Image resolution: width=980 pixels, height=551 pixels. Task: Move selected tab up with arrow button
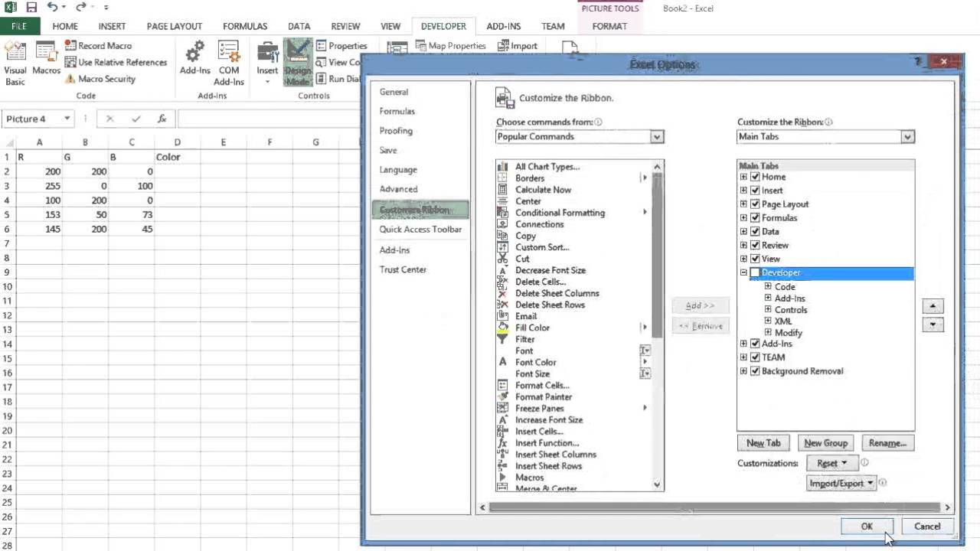coord(933,306)
